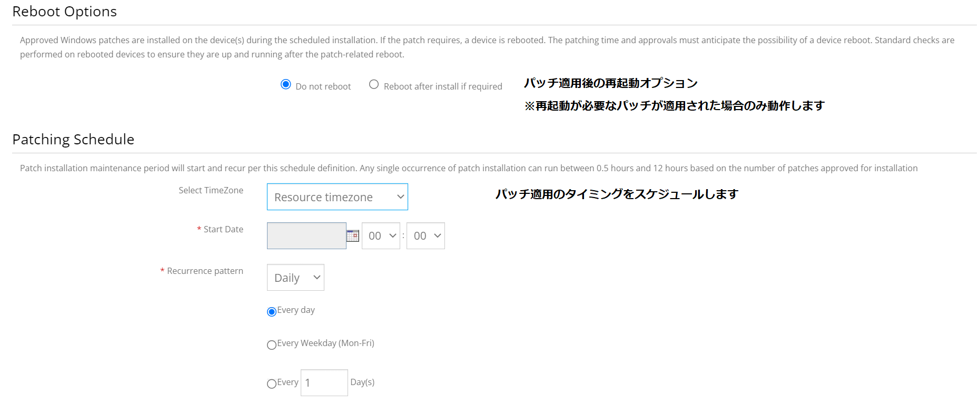
Task: Select Reboot after install if required
Action: [x=374, y=84]
